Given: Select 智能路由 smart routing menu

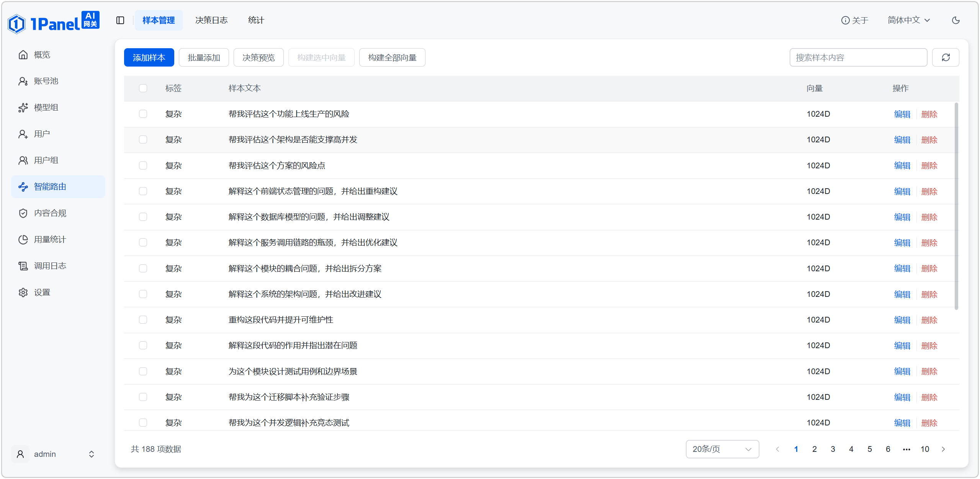Looking at the screenshot, I should pyautogui.click(x=58, y=187).
